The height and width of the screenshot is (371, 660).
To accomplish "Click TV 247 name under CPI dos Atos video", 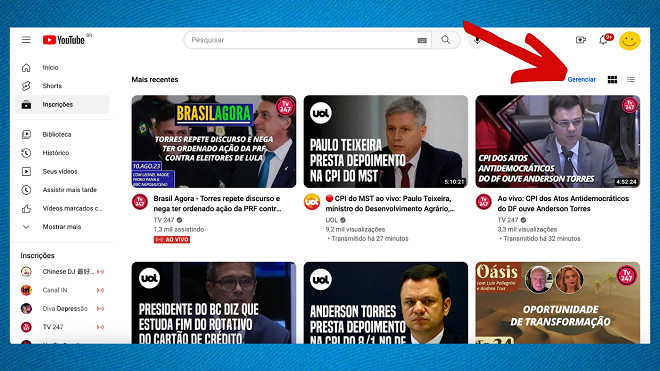I will tap(508, 220).
